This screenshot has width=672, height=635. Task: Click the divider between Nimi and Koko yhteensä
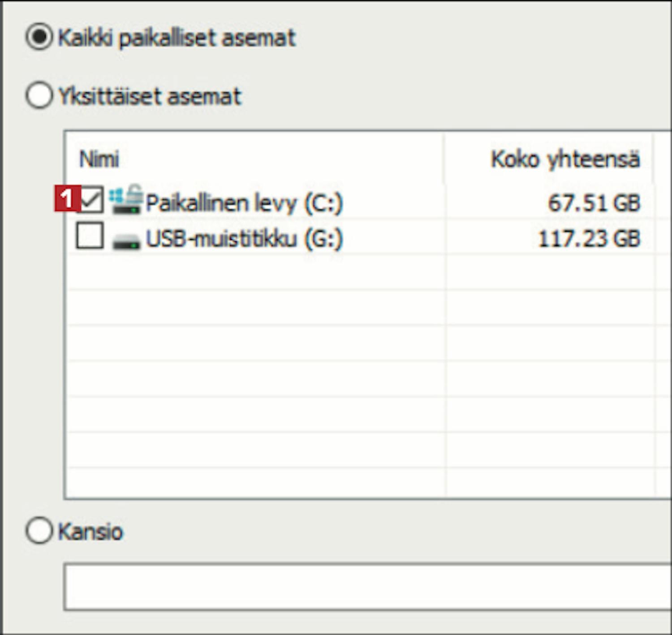tap(444, 159)
